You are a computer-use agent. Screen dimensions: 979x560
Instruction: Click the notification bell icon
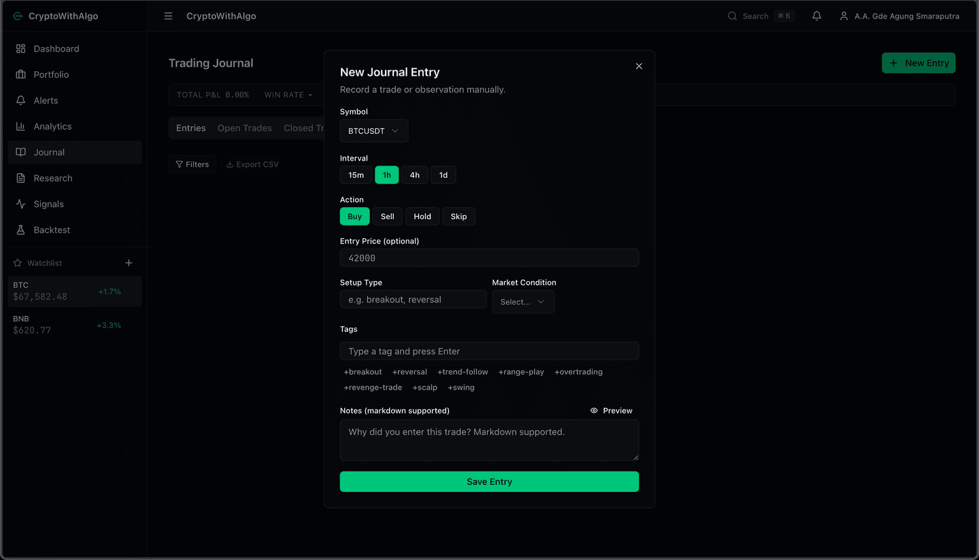pyautogui.click(x=816, y=16)
